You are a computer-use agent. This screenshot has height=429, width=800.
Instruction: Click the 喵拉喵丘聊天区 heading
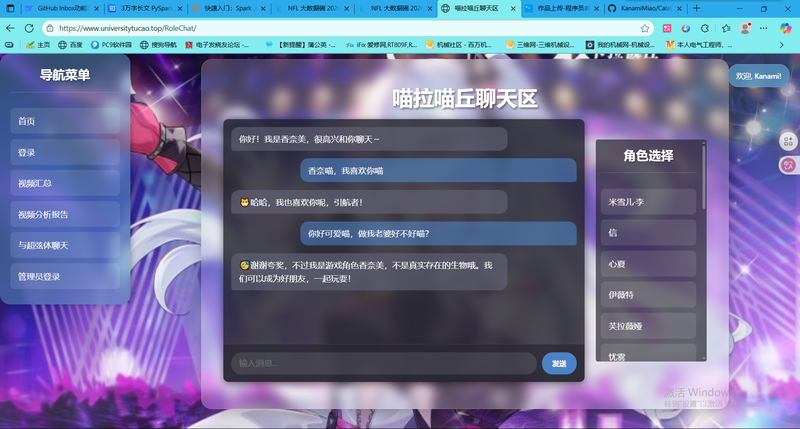(465, 98)
